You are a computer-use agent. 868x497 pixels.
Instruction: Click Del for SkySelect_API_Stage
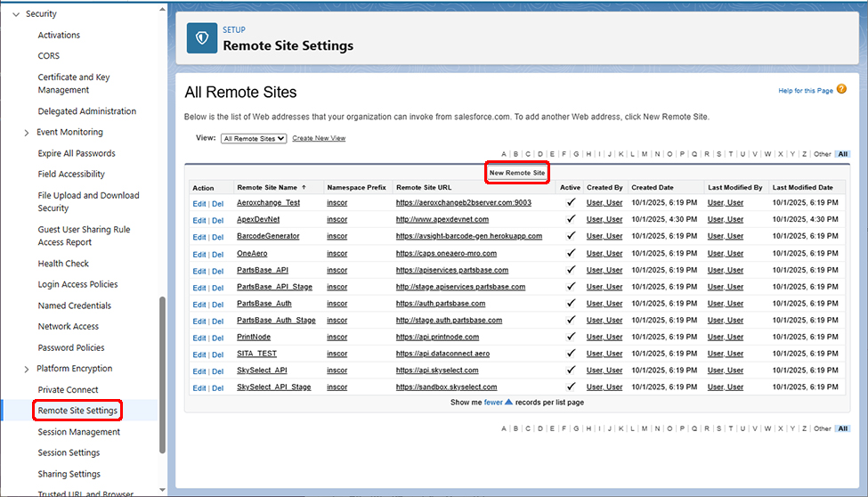coord(217,388)
